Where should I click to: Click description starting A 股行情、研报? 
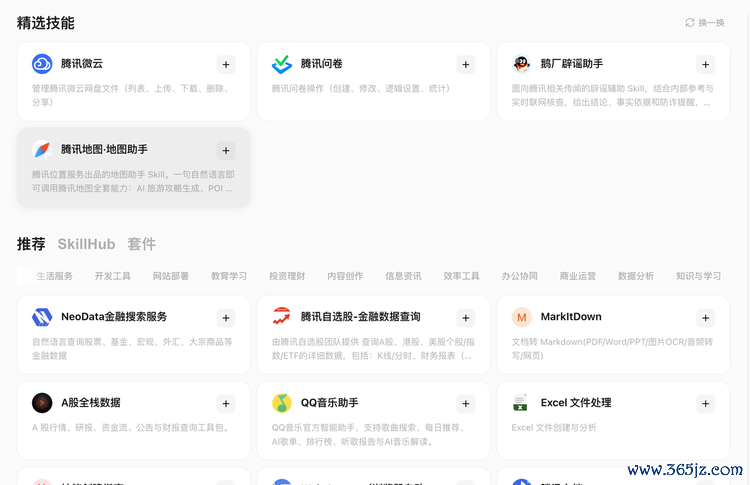(131, 428)
